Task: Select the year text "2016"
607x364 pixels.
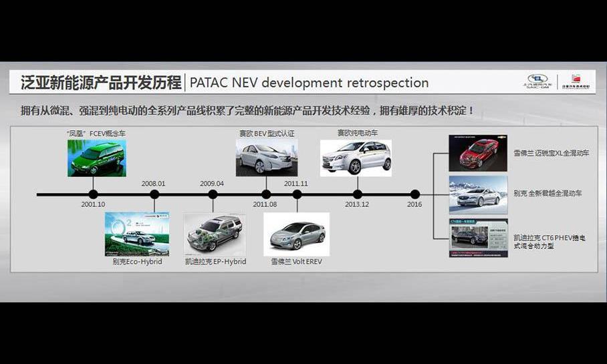Action: pos(414,204)
